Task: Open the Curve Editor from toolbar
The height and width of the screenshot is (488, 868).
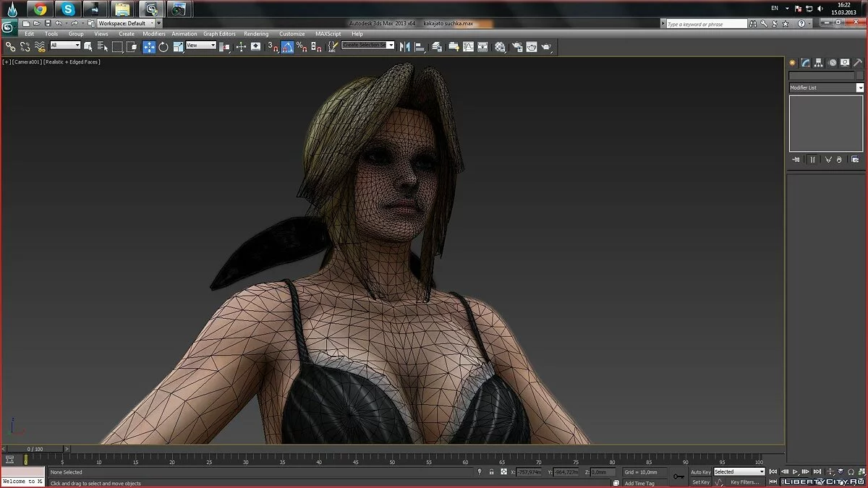Action: pos(468,46)
